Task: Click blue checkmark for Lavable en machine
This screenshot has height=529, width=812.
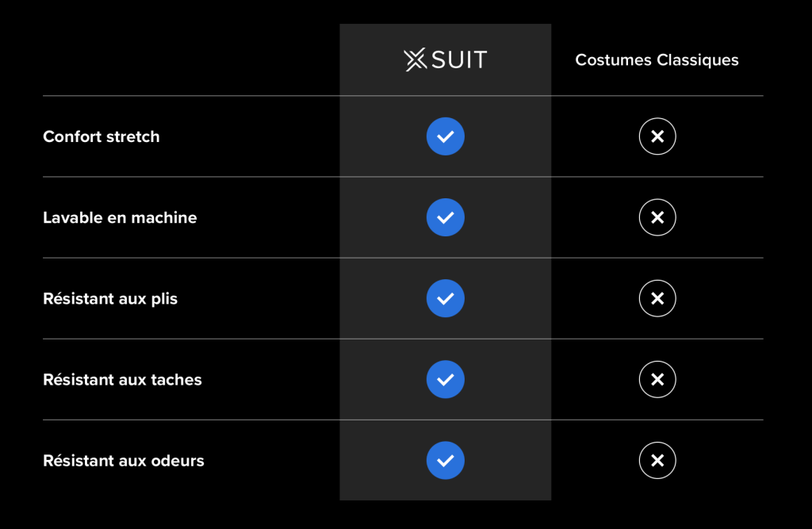Action: click(x=445, y=217)
